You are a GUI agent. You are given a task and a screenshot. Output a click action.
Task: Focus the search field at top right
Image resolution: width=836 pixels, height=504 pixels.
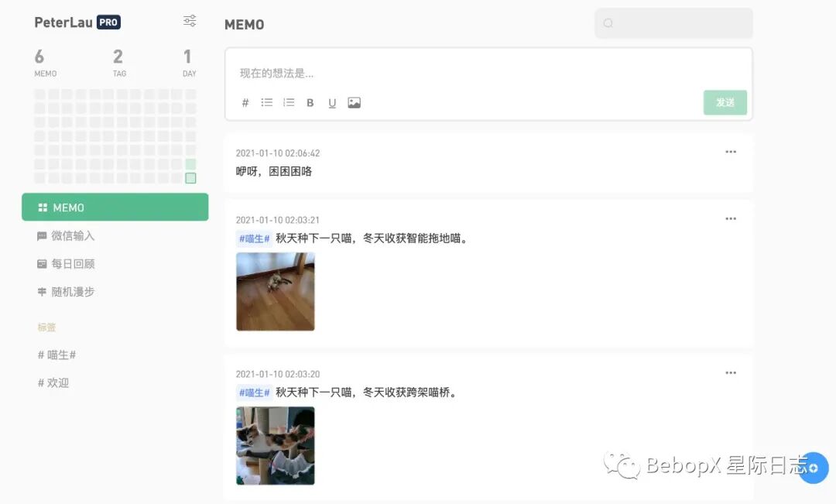click(674, 23)
